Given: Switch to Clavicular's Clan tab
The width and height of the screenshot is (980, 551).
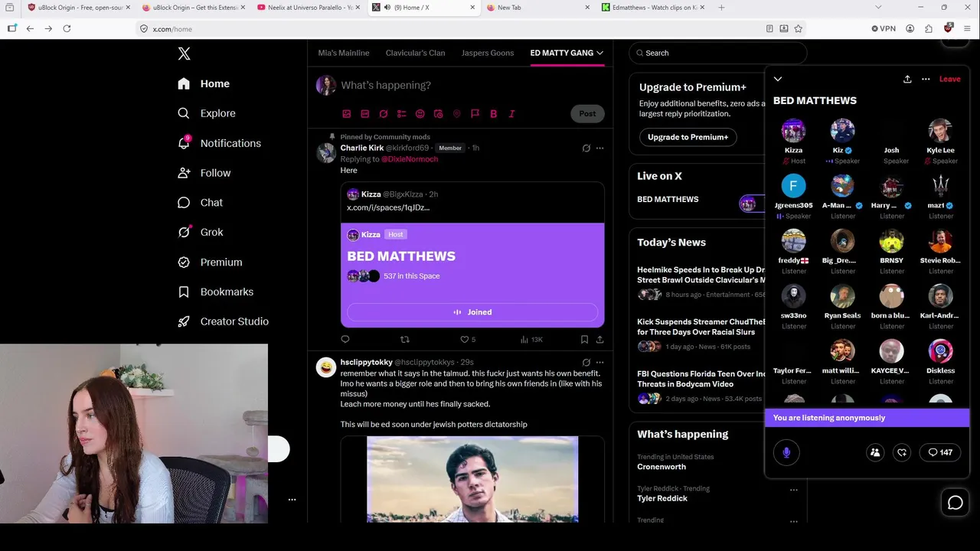Looking at the screenshot, I should coord(415,53).
